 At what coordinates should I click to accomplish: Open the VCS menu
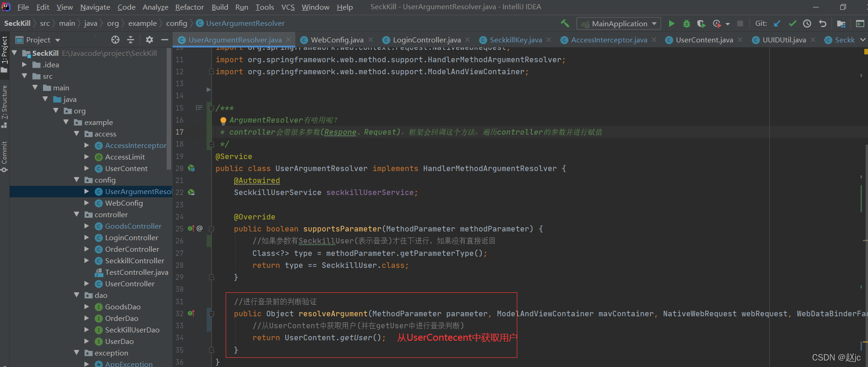click(288, 7)
